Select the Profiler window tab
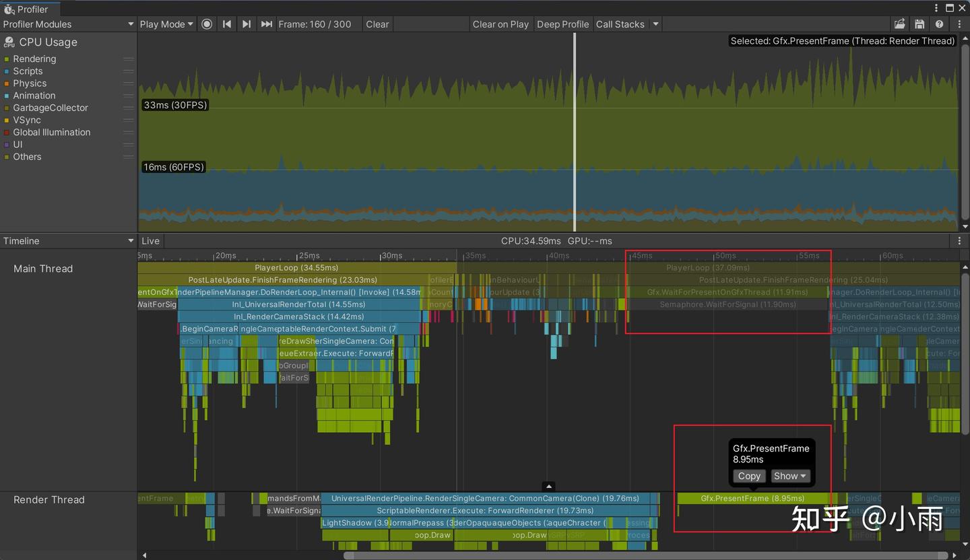The image size is (970, 560). point(31,9)
